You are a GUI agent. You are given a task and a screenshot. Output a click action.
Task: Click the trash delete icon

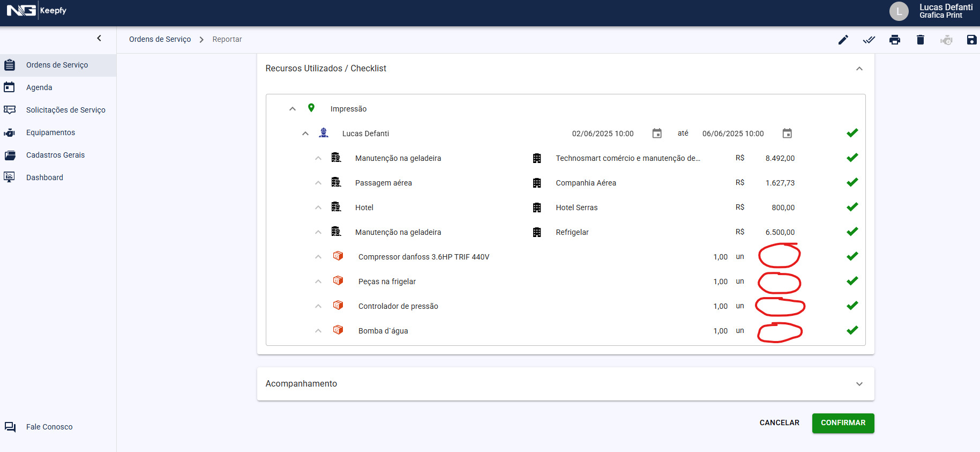920,40
